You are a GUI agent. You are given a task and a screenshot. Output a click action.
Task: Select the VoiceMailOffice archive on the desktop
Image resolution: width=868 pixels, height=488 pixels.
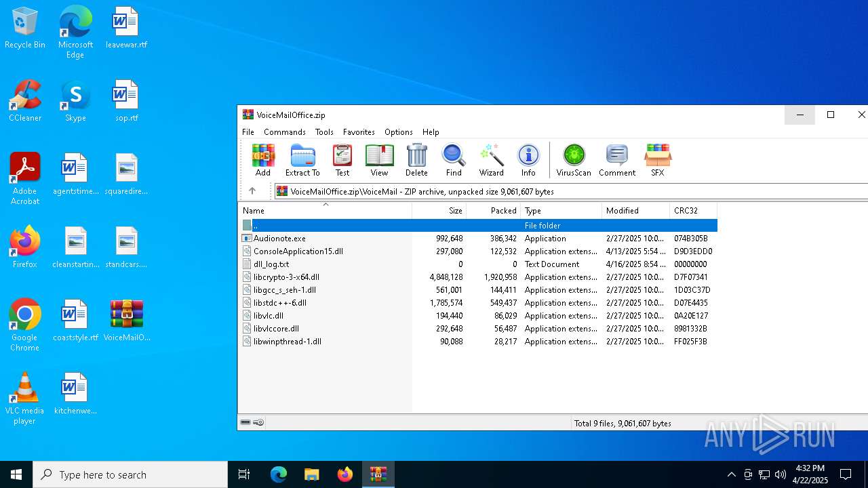coord(127,321)
